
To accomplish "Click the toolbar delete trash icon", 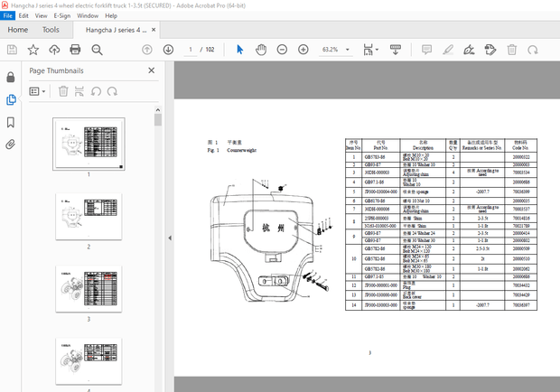I will point(512,50).
